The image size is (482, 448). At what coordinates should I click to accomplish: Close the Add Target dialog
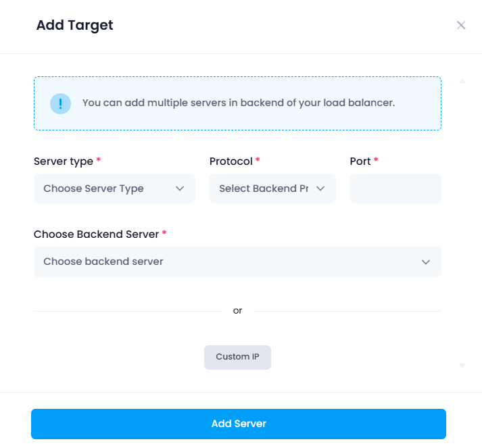(x=461, y=25)
